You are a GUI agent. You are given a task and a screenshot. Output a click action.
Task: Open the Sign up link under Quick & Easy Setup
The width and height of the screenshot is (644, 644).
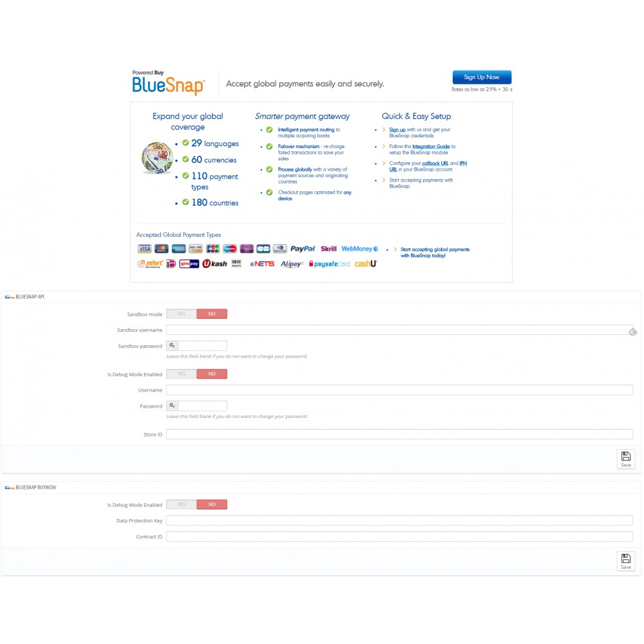pos(397,130)
